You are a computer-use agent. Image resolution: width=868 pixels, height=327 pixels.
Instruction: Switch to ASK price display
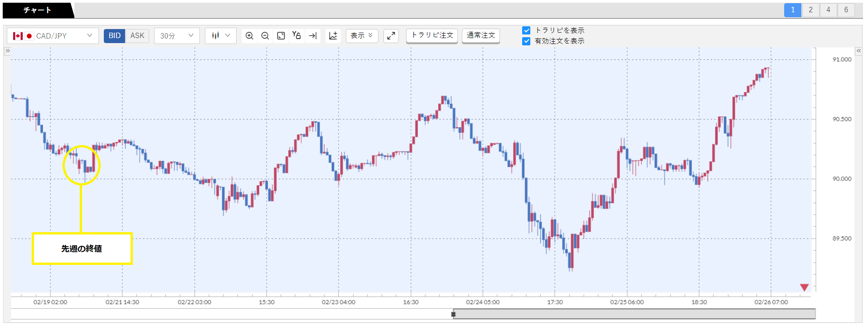coord(137,36)
